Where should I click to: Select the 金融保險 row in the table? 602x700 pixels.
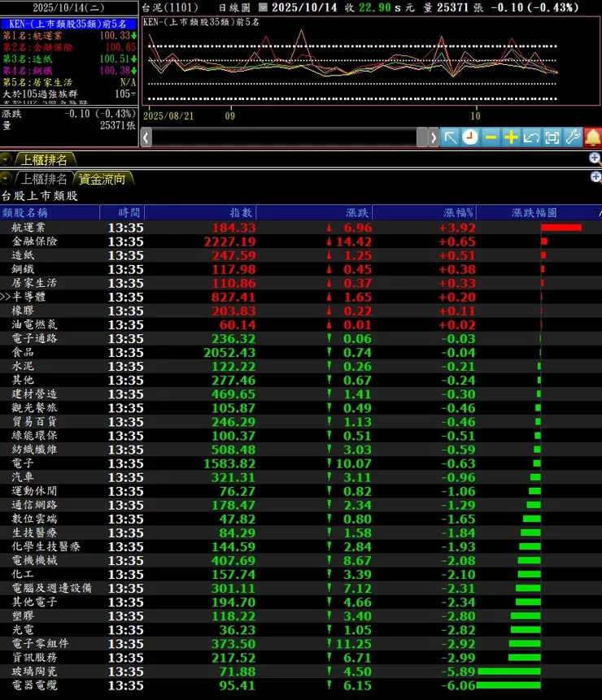(301, 241)
